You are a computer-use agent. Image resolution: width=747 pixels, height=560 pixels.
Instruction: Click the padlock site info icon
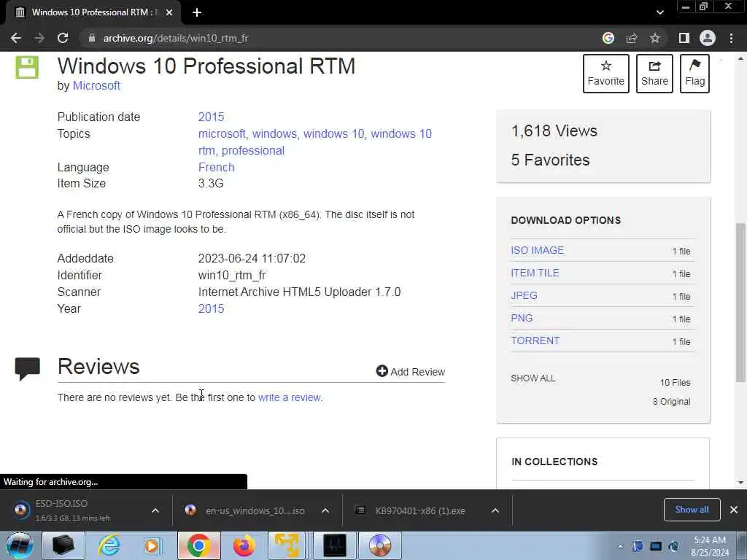(x=91, y=38)
